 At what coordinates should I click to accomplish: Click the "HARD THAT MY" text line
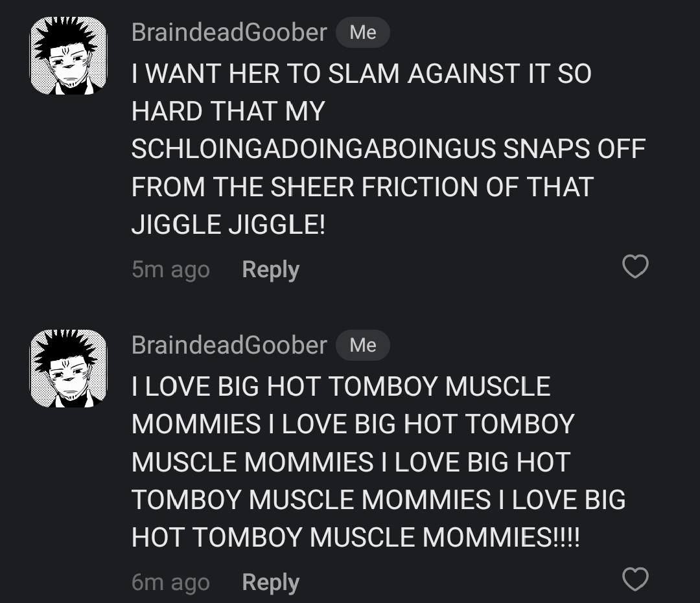pyautogui.click(x=227, y=112)
